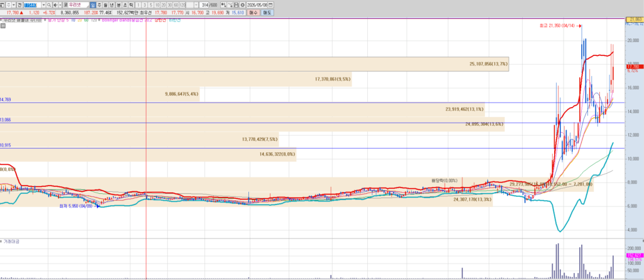The image size is (644, 280).
Task: Choose the 1 interval button
Action: click(138, 5)
